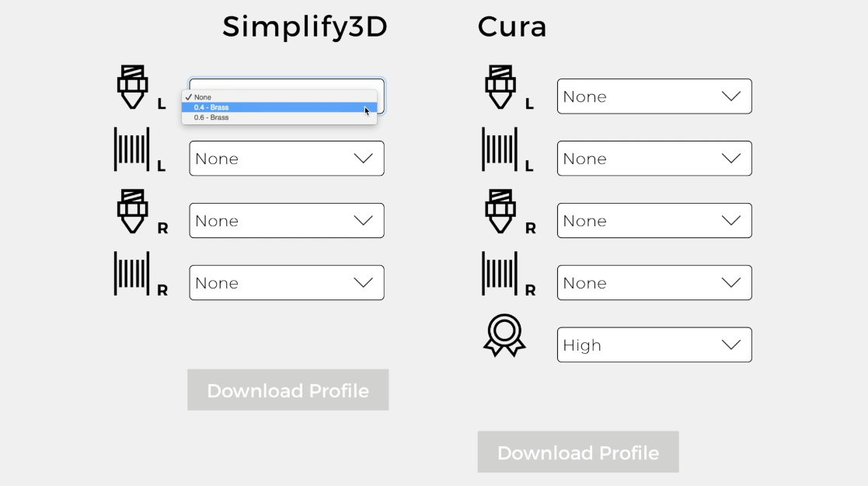
Task: Open Cura right filament dropdown
Action: point(654,282)
